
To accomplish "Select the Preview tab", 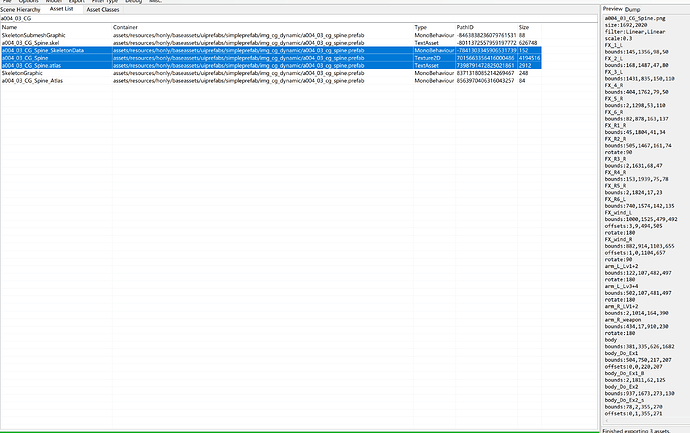I will [612, 8].
